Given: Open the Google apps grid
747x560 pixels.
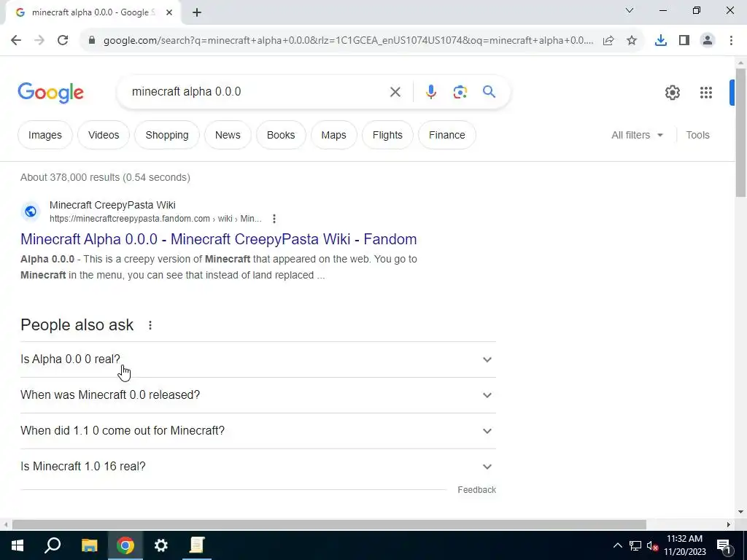Looking at the screenshot, I should pos(705,93).
